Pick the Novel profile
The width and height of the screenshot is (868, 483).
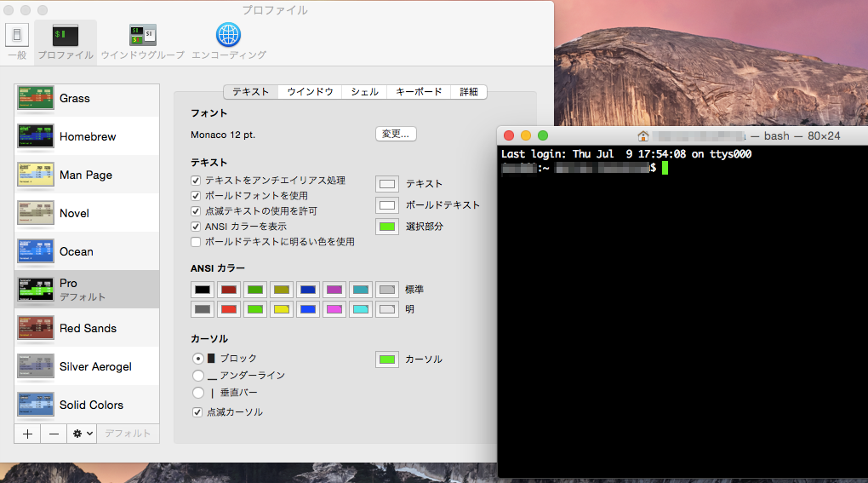pyautogui.click(x=87, y=213)
